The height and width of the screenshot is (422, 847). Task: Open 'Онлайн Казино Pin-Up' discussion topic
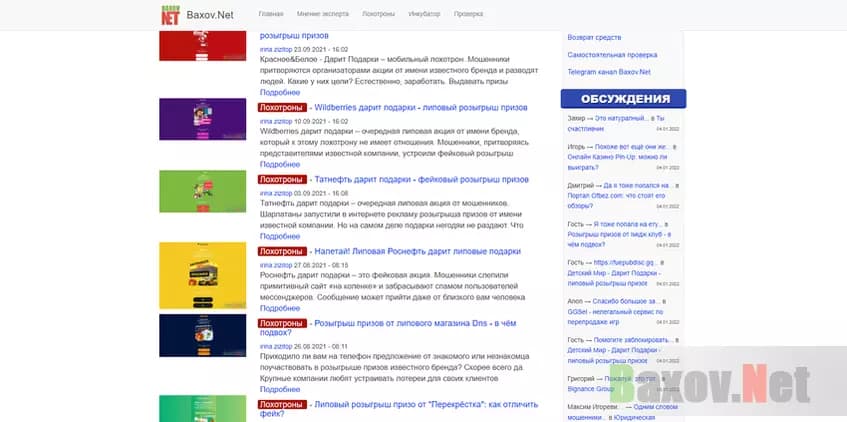coord(617,162)
